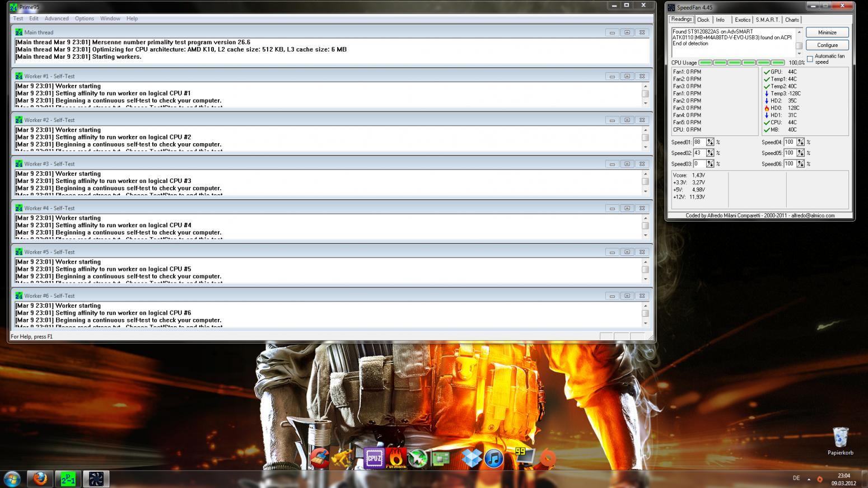Click the SpeedFan detection log scrollbar

(799, 43)
